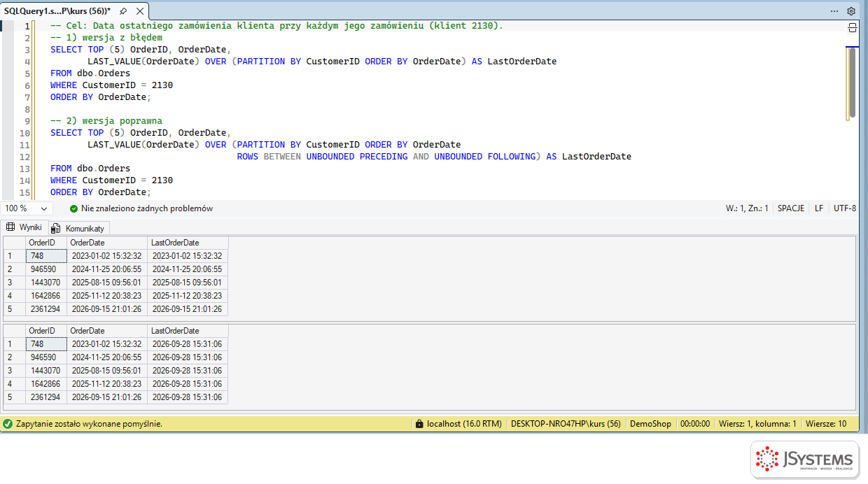Click the padlock icon beside localhost
This screenshot has height=484, width=868.
click(419, 424)
